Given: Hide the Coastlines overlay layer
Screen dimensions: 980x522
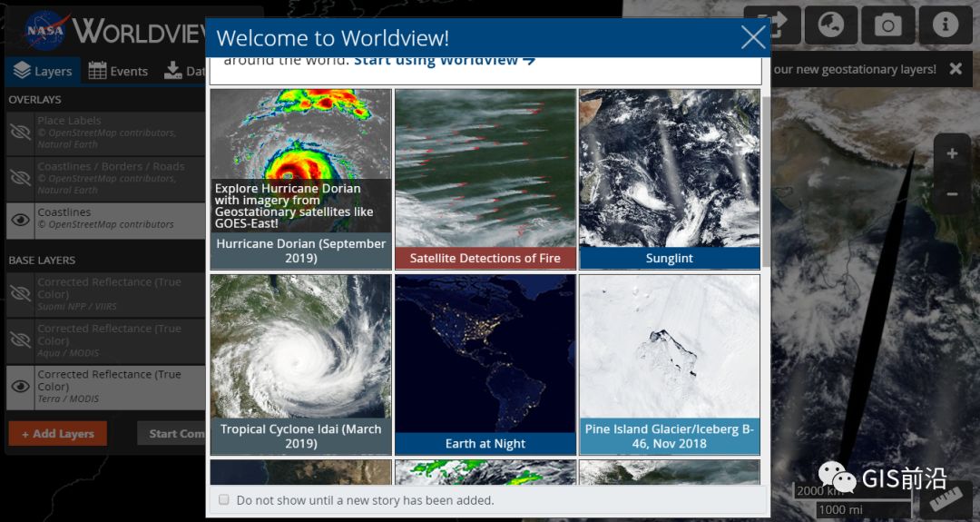Looking at the screenshot, I should (x=20, y=218).
